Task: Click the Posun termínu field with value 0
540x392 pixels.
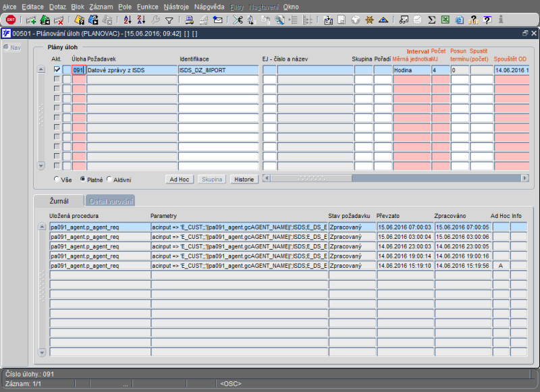Action: point(460,70)
